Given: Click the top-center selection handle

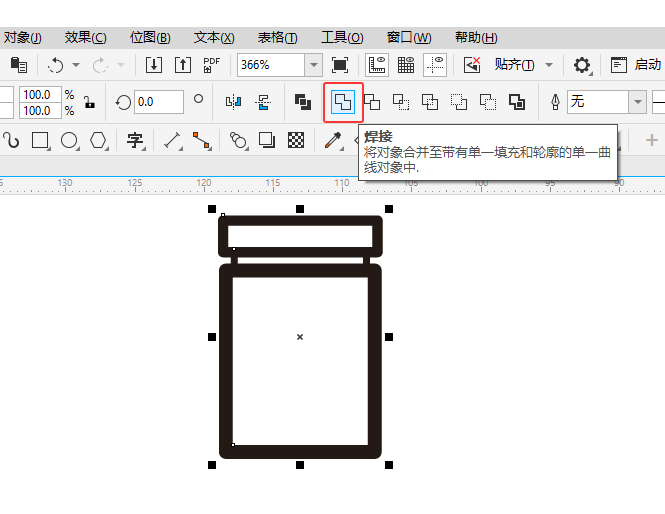Looking at the screenshot, I should 300,209.
